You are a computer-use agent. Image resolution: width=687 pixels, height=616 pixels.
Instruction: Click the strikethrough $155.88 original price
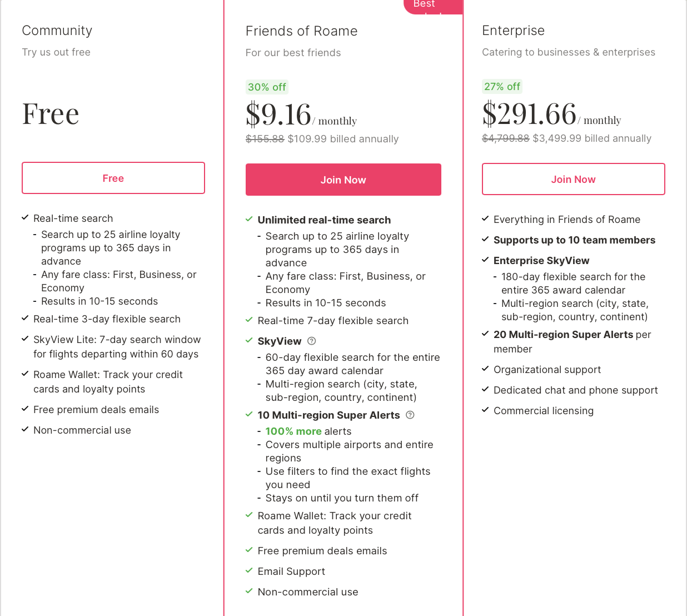click(x=265, y=138)
